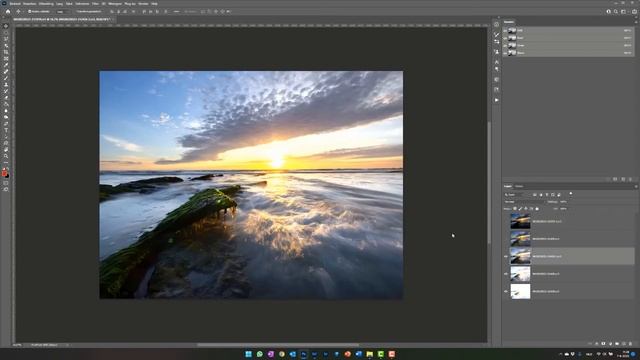The image size is (640, 360).
Task: Open the Bestand (File) menu
Action: point(15,4)
